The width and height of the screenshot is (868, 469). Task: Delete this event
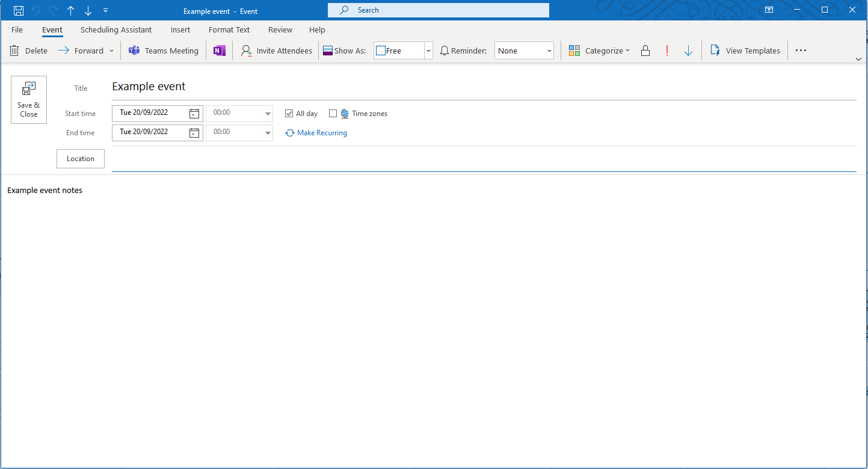[x=28, y=51]
